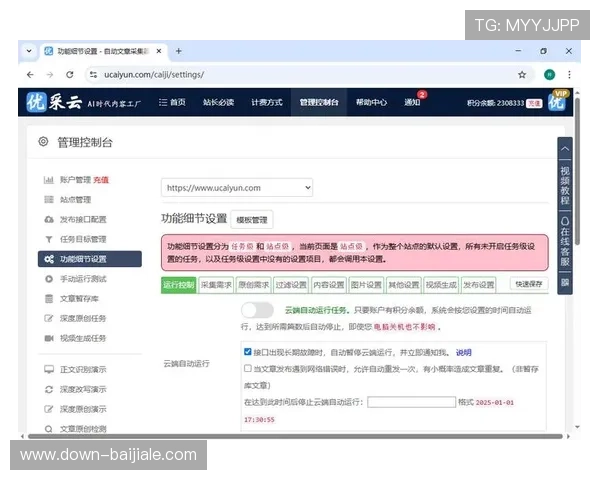The width and height of the screenshot is (600, 480).
Task: Open 站长必读 in the navigation bar
Action: pos(218,102)
